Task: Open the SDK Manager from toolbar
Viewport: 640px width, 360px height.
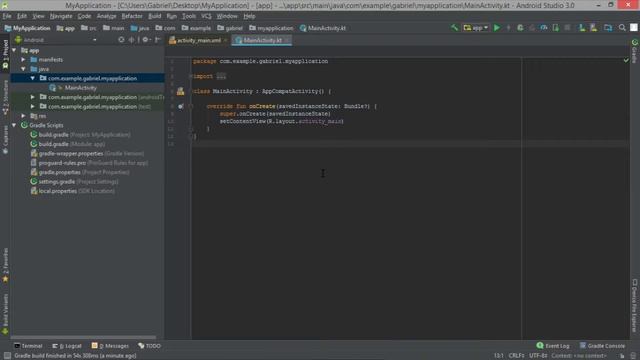Action: tap(594, 28)
